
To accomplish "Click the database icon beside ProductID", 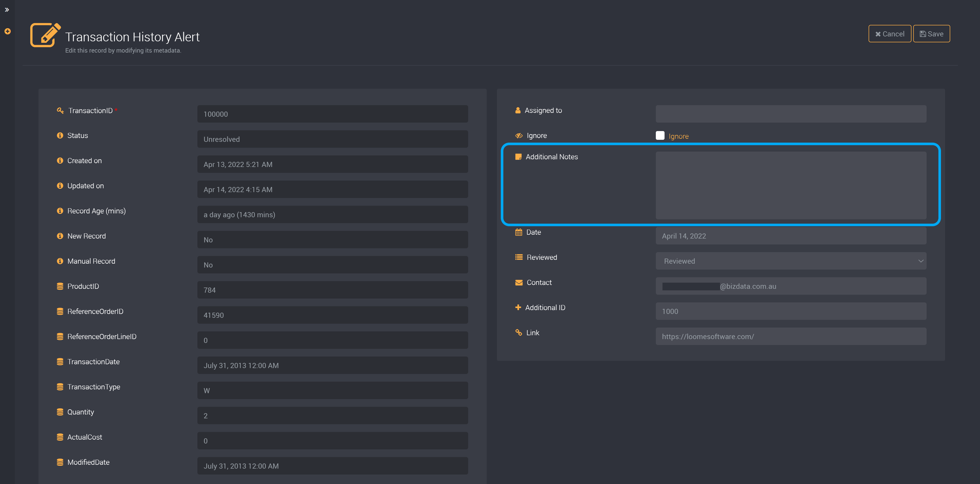I will click(60, 286).
